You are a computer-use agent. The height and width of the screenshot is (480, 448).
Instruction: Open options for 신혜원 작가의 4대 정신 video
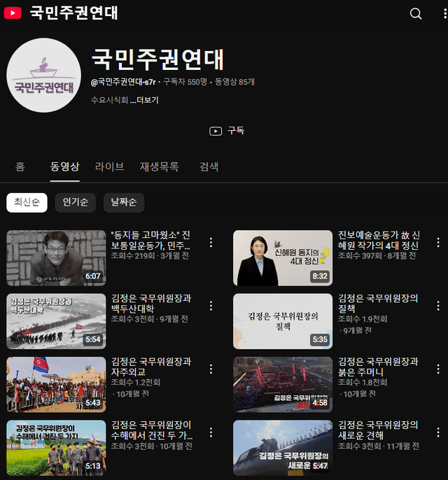pyautogui.click(x=438, y=243)
